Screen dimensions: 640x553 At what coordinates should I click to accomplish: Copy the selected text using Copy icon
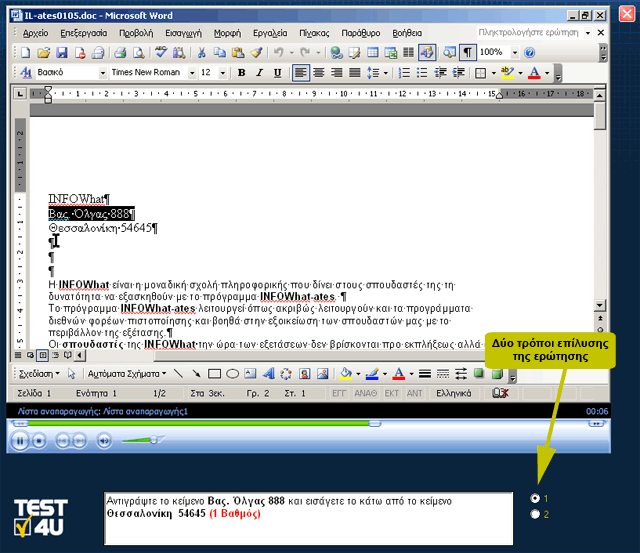(x=220, y=53)
